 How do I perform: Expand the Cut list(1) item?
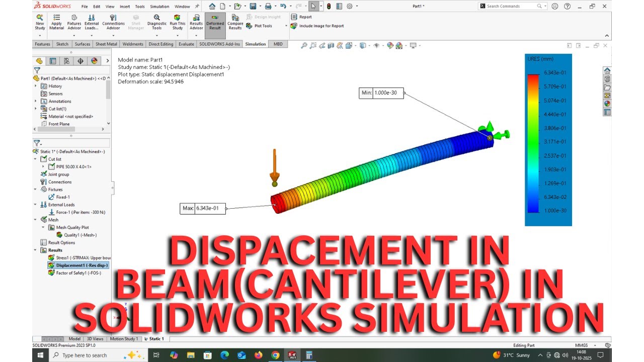click(36, 109)
